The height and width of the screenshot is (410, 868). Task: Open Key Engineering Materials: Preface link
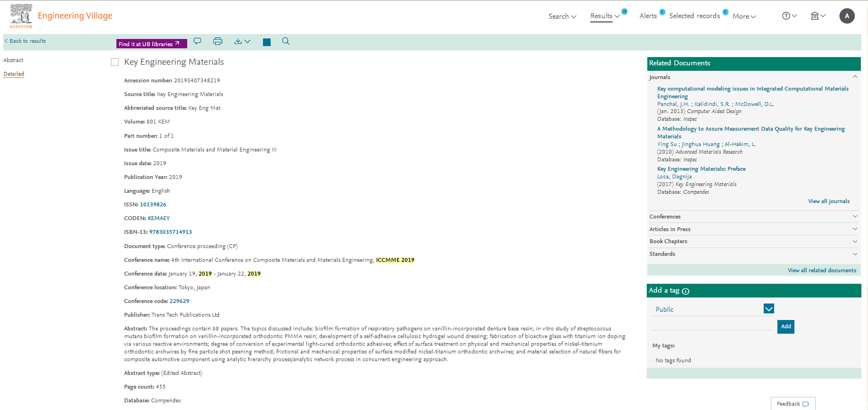[701, 169]
